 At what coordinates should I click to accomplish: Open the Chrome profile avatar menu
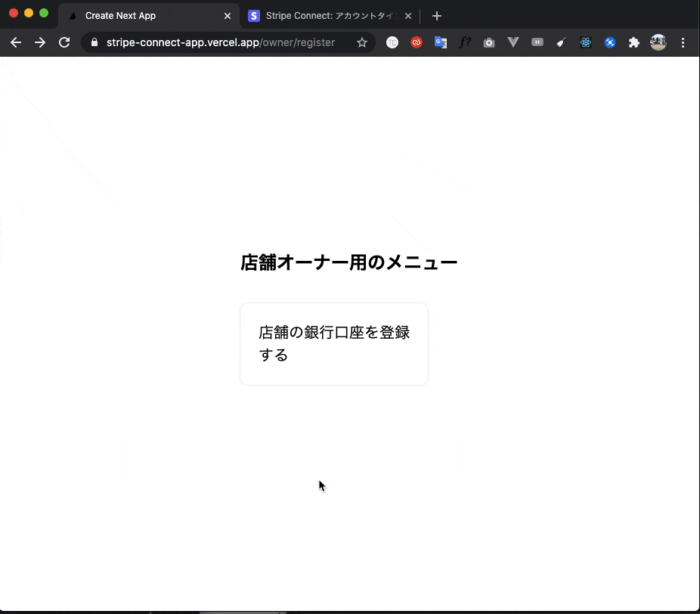point(658,42)
